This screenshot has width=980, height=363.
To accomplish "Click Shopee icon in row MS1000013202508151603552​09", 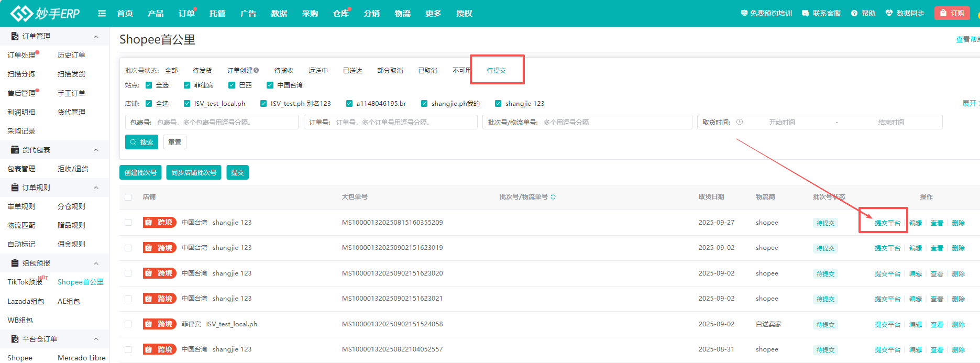I will (149, 223).
